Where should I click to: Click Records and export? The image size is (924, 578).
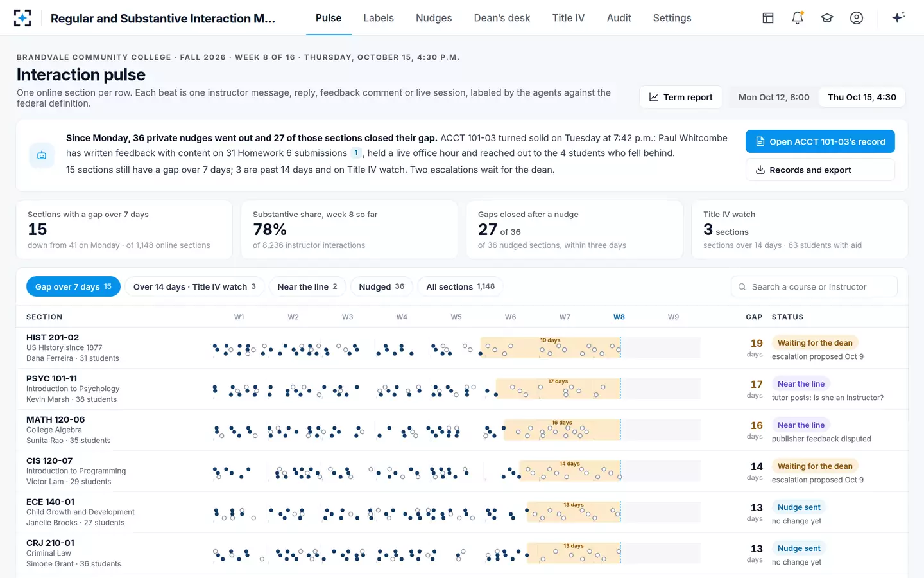820,170
